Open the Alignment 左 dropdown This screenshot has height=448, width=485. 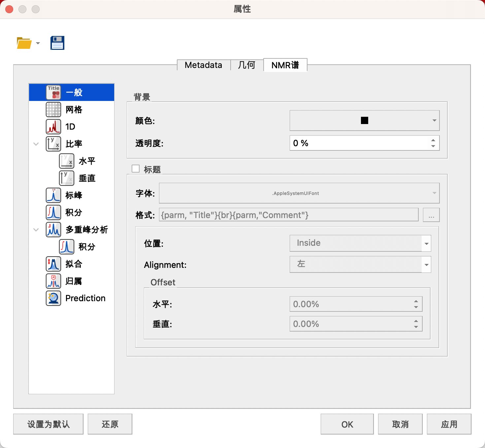point(360,264)
